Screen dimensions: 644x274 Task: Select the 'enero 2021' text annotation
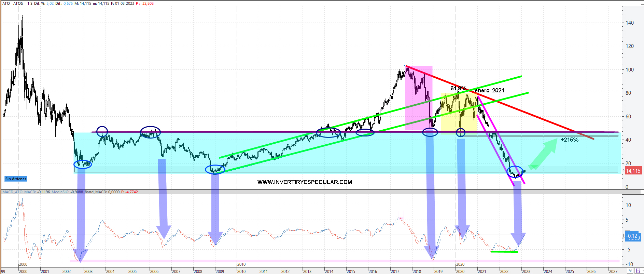click(489, 90)
